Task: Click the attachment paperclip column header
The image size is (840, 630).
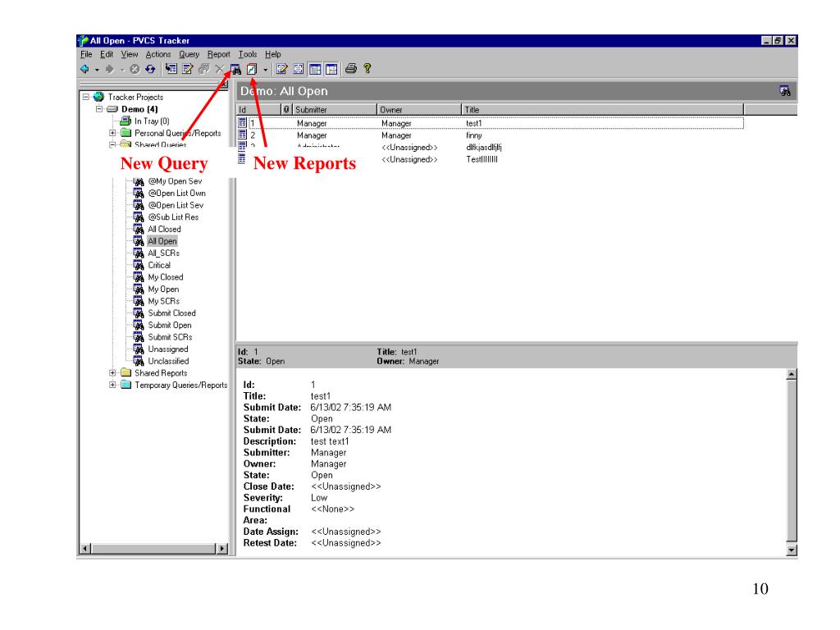Action: pos(287,109)
